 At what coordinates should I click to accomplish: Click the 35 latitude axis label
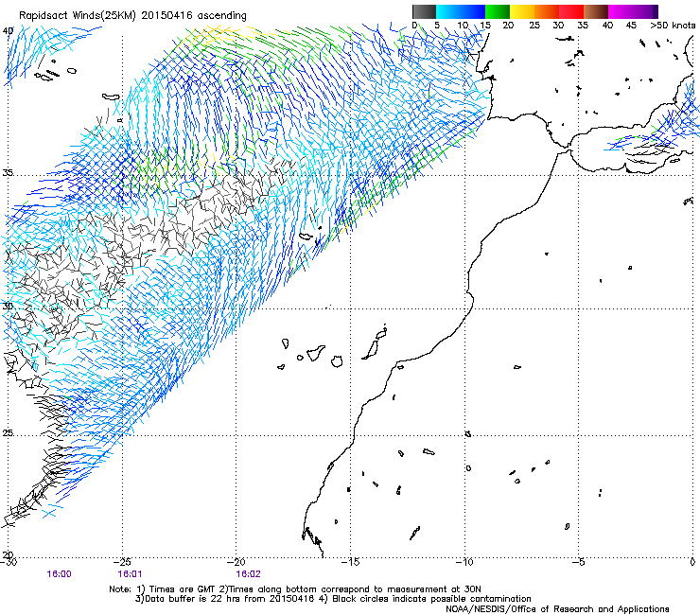coord(8,173)
